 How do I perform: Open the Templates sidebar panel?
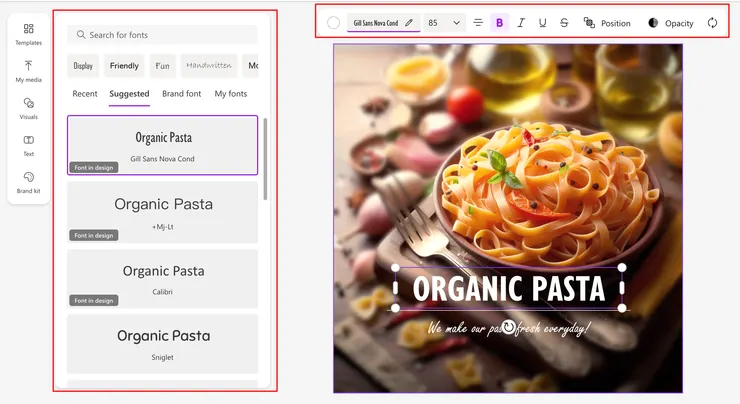click(x=28, y=34)
